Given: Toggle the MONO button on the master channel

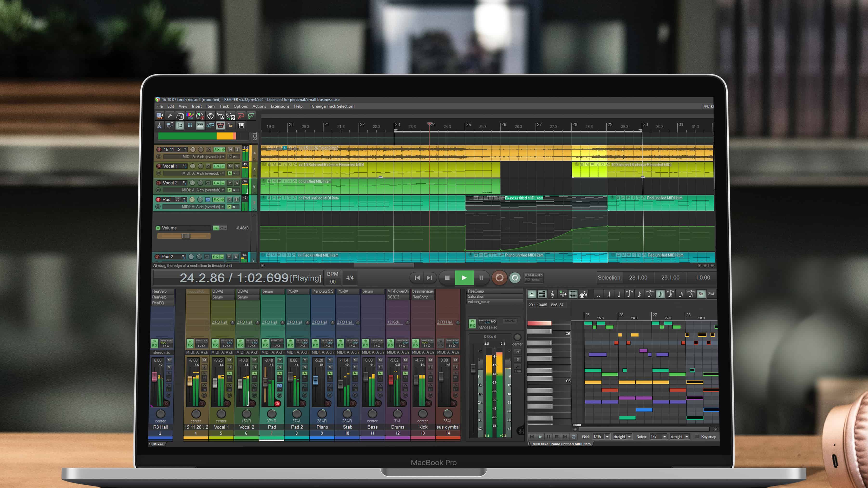Looking at the screenshot, I should (x=510, y=321).
